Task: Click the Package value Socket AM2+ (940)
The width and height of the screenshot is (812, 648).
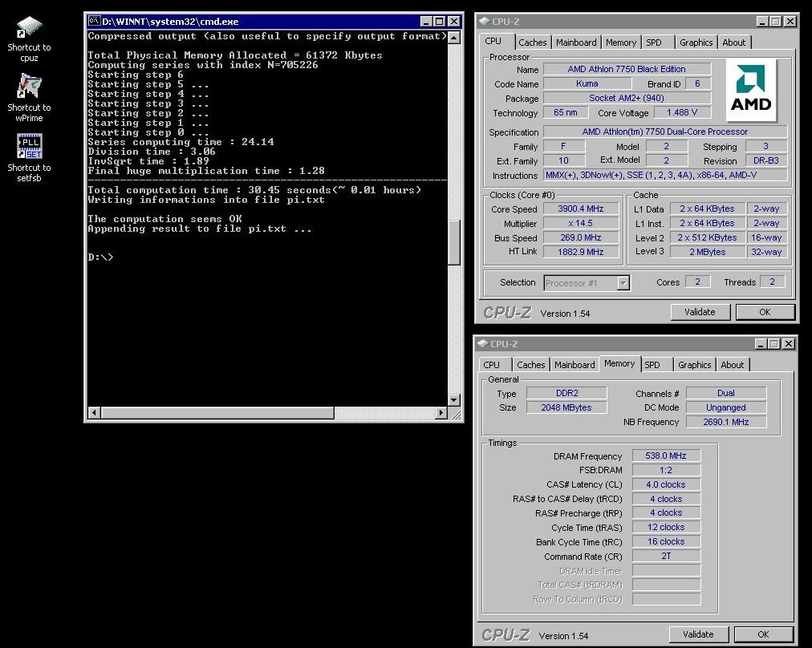Action: point(627,99)
